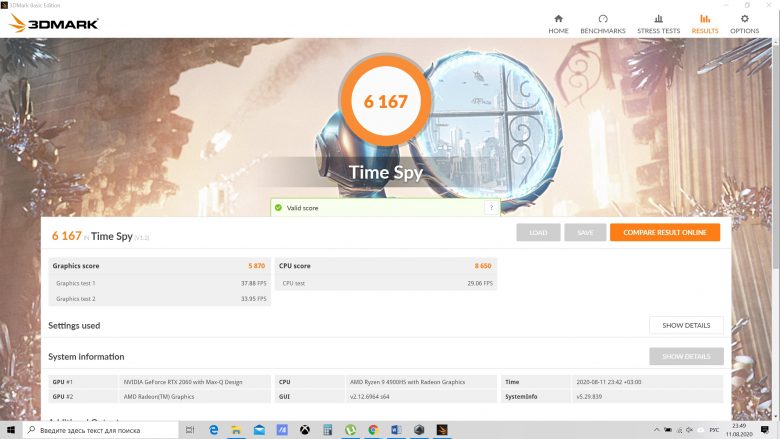Click the AMD Ryzen 9 4900HS CPU entry
Screen dimensions: 780x439
(407, 382)
